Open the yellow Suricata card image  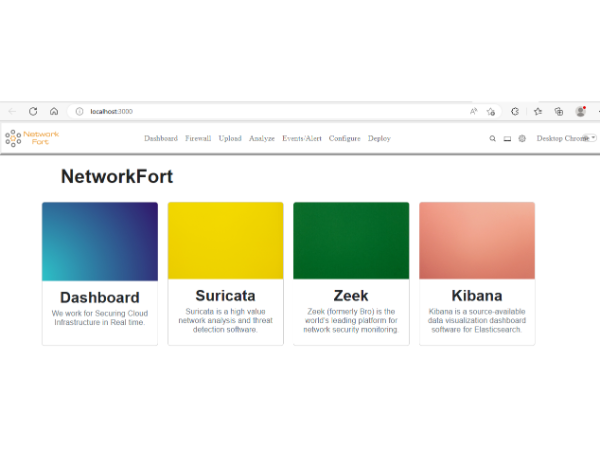coord(225,241)
